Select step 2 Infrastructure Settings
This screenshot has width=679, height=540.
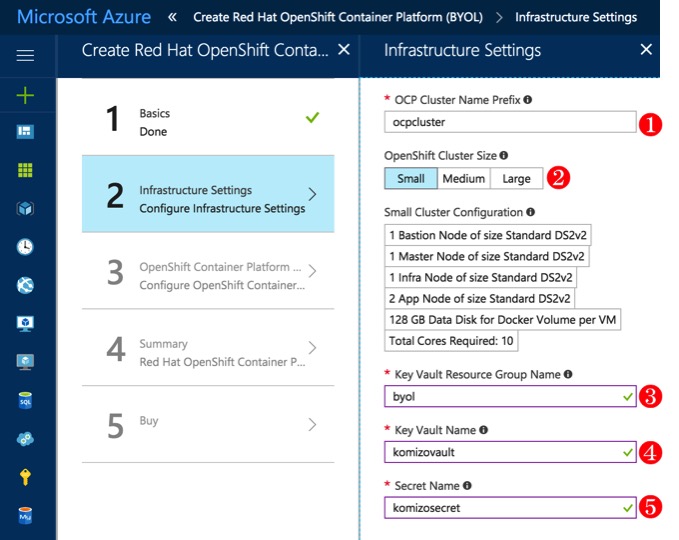coord(208,198)
